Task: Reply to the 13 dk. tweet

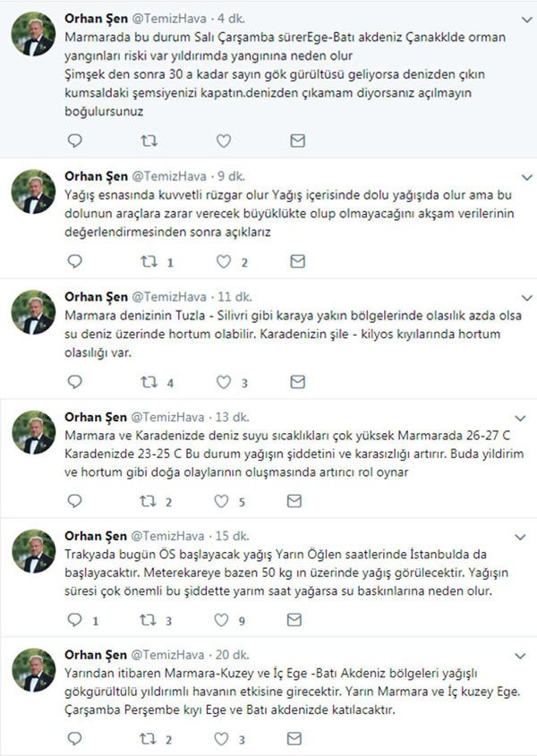Action: point(75,501)
